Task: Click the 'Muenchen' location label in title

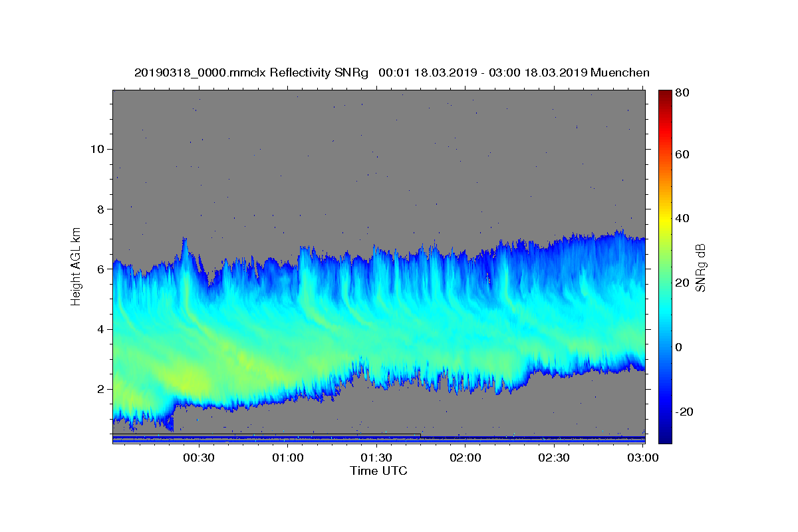Action: click(619, 72)
